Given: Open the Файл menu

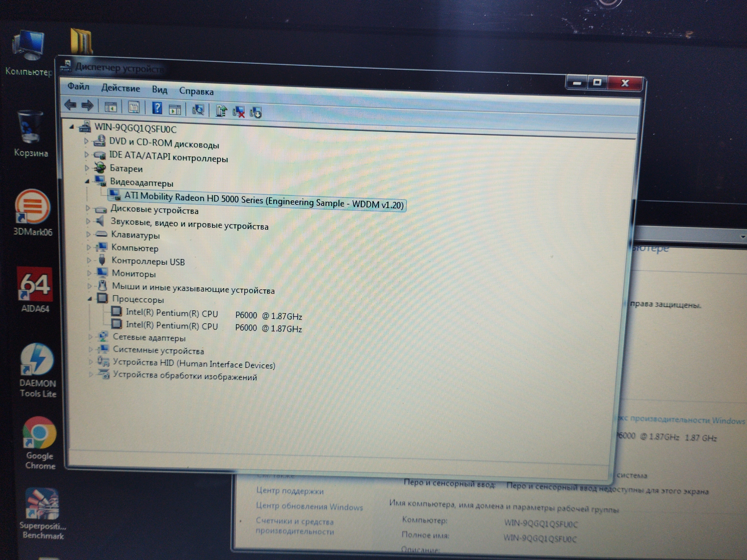Looking at the screenshot, I should [78, 86].
